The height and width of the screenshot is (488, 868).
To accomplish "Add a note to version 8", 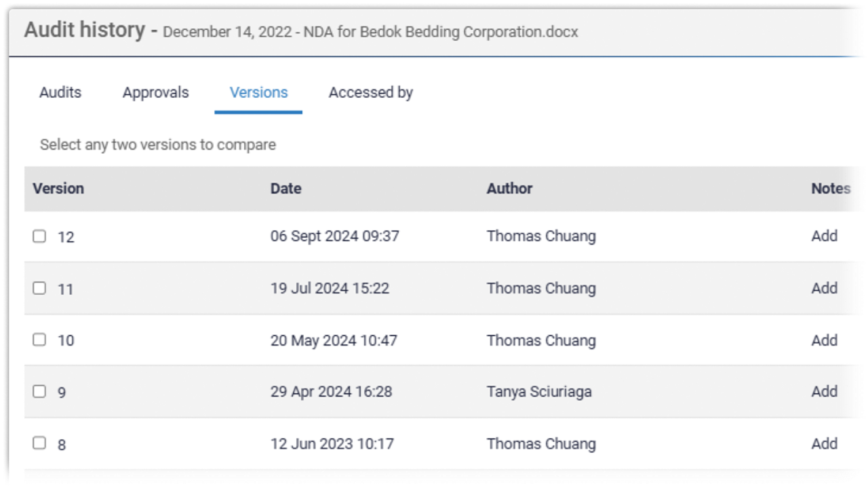I will [824, 443].
